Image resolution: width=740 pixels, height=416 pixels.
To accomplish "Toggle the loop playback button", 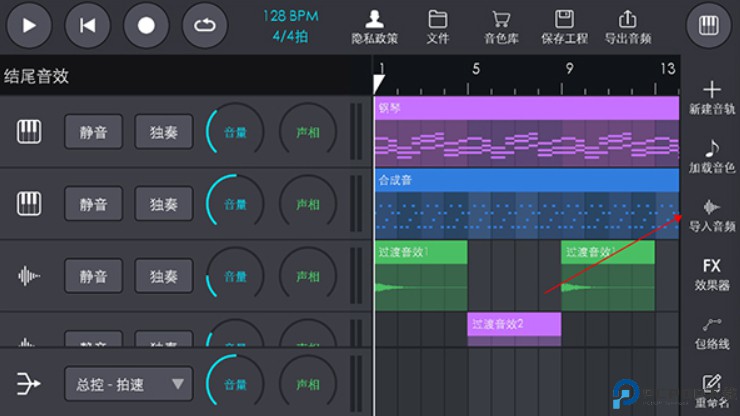I will click(x=205, y=26).
